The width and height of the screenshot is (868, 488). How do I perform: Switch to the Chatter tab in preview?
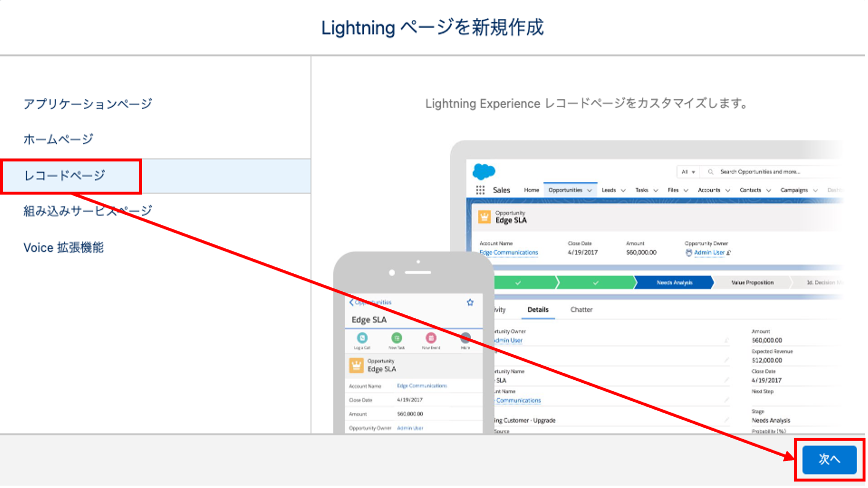pos(581,310)
